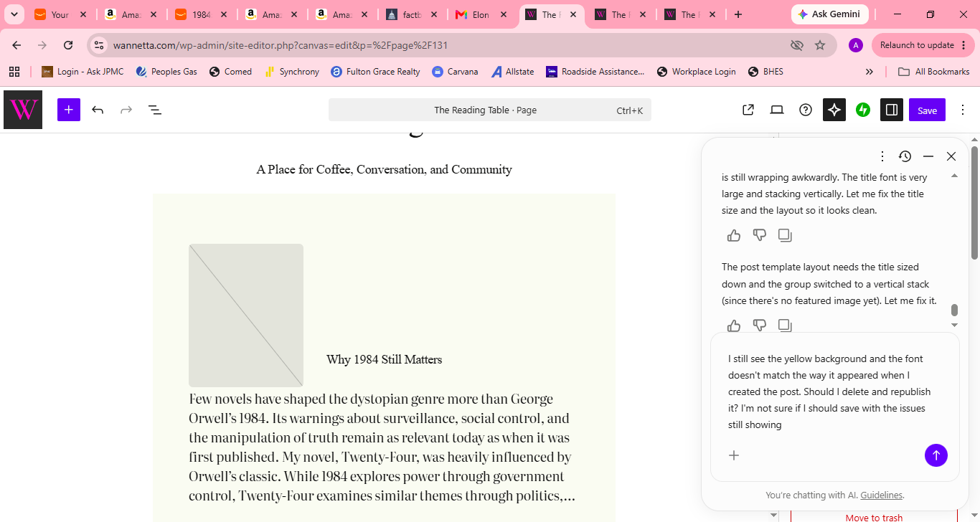Screen dimensions: 980x522
Task: Open the block inserter plus button
Action: 69,110
